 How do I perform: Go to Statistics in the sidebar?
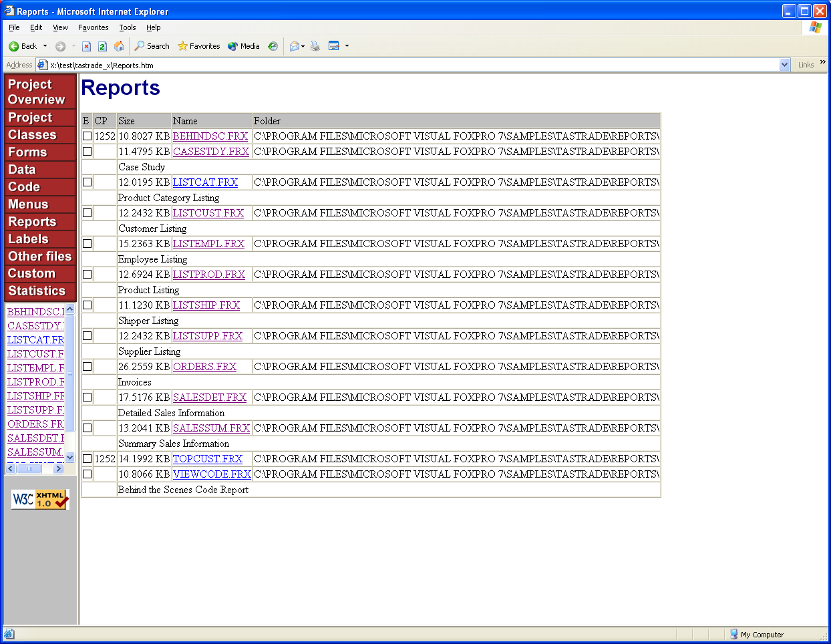pos(37,291)
